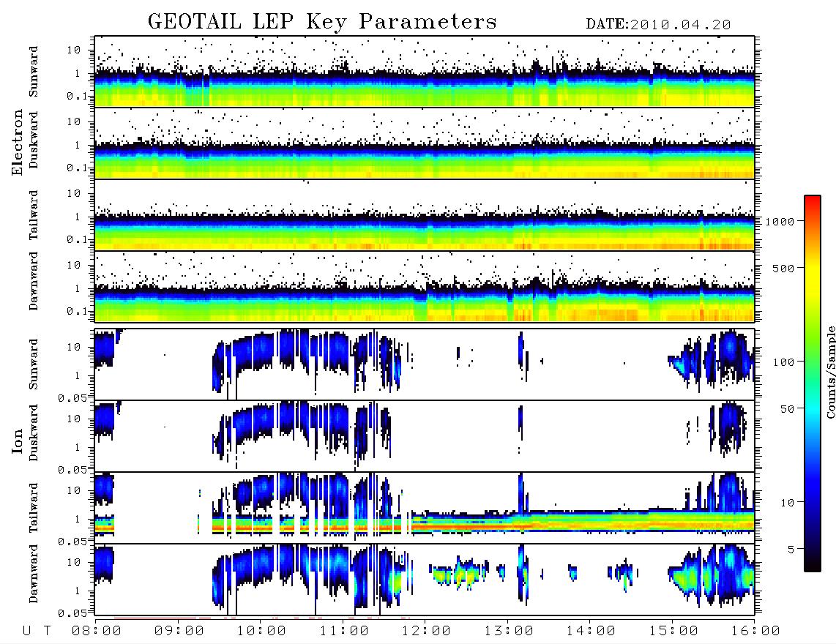Click the Electron Duskward spectrogram panel
The image size is (836, 644).
425,143
